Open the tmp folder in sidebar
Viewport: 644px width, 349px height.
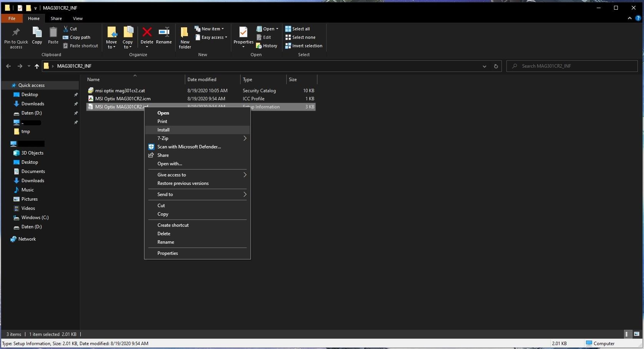tap(26, 131)
